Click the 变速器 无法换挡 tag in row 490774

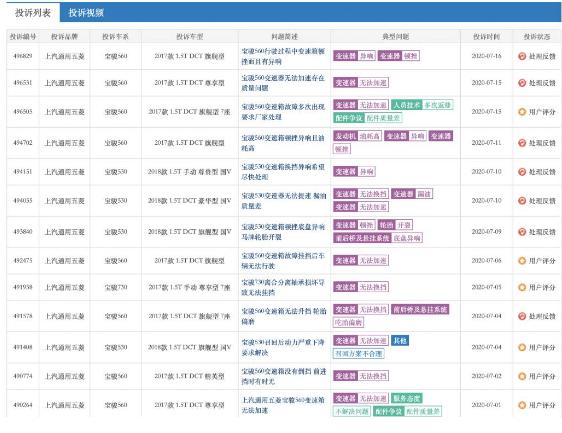pyautogui.click(x=361, y=376)
